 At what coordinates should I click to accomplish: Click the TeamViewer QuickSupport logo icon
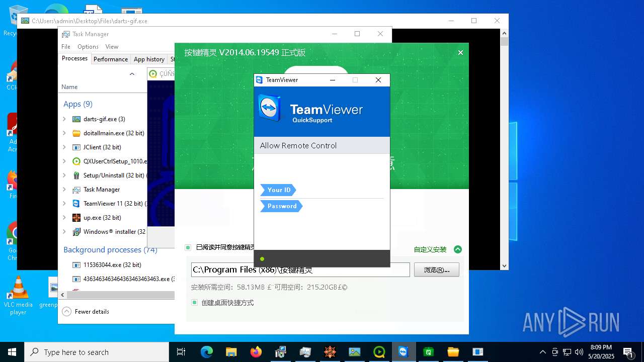271,109
